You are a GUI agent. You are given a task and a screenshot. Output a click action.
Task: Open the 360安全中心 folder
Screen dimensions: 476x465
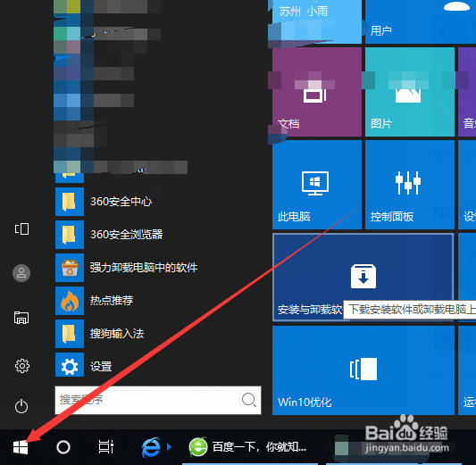click(158, 202)
